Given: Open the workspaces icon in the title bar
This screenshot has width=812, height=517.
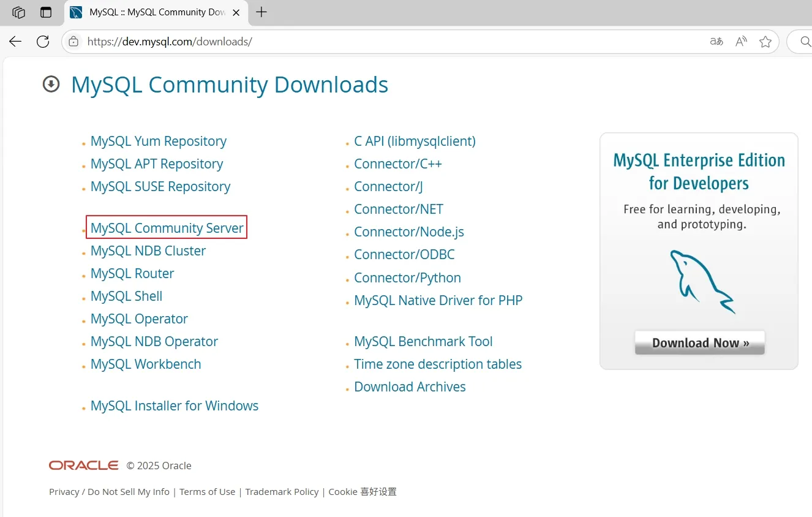Looking at the screenshot, I should [19, 12].
